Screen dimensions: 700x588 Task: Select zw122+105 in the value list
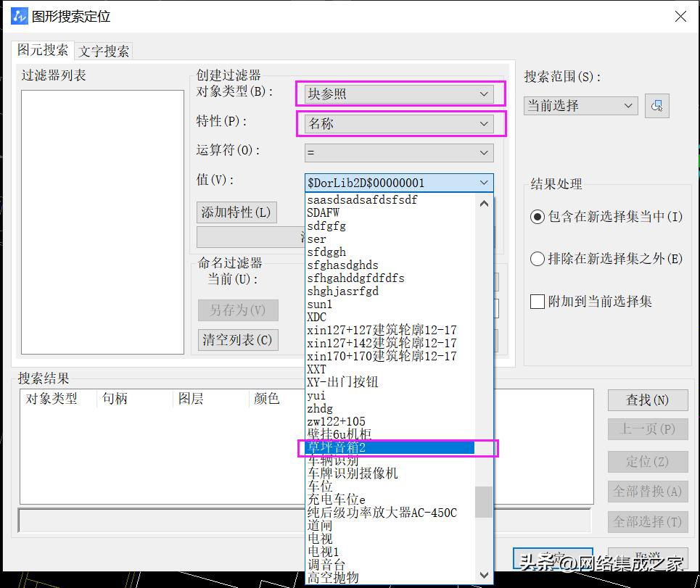coord(391,421)
